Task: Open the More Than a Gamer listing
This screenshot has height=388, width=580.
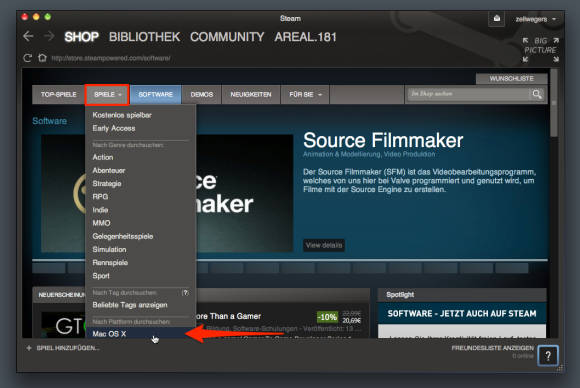Action: point(228,316)
